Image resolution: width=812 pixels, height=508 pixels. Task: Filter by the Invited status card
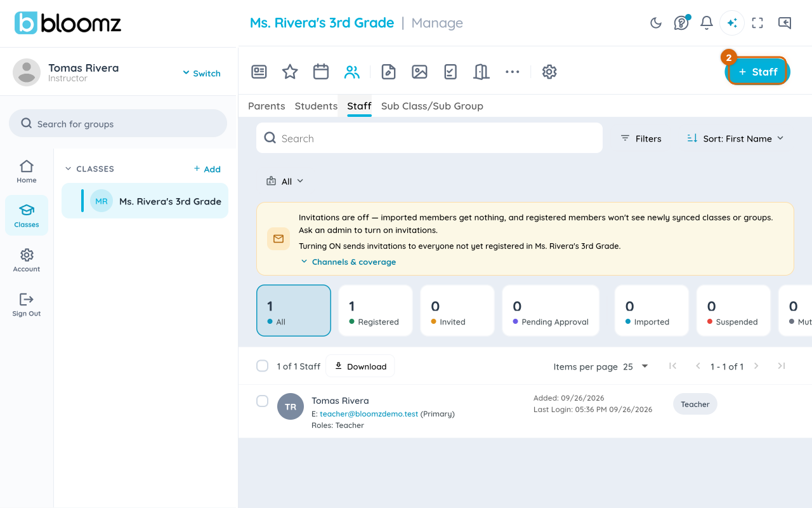457,311
